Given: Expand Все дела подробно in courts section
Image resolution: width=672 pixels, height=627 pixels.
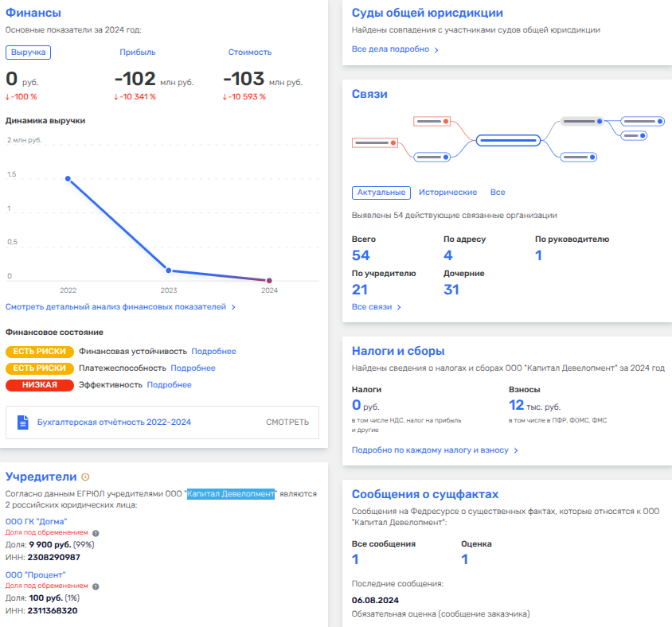Looking at the screenshot, I should click(x=394, y=49).
